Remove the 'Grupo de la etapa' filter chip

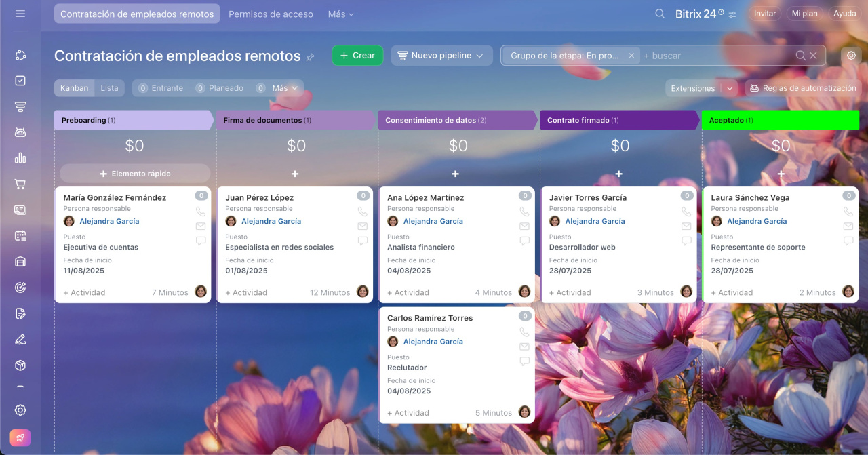tap(631, 56)
